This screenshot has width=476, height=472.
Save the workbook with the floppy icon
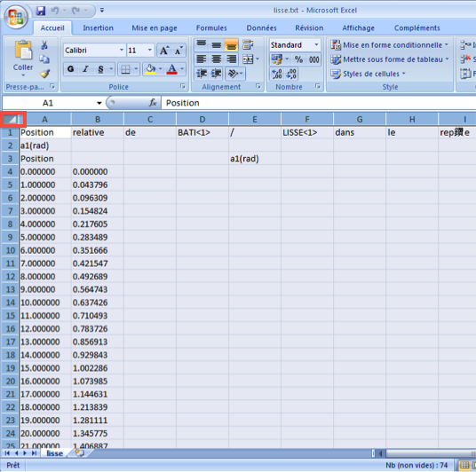(40, 11)
